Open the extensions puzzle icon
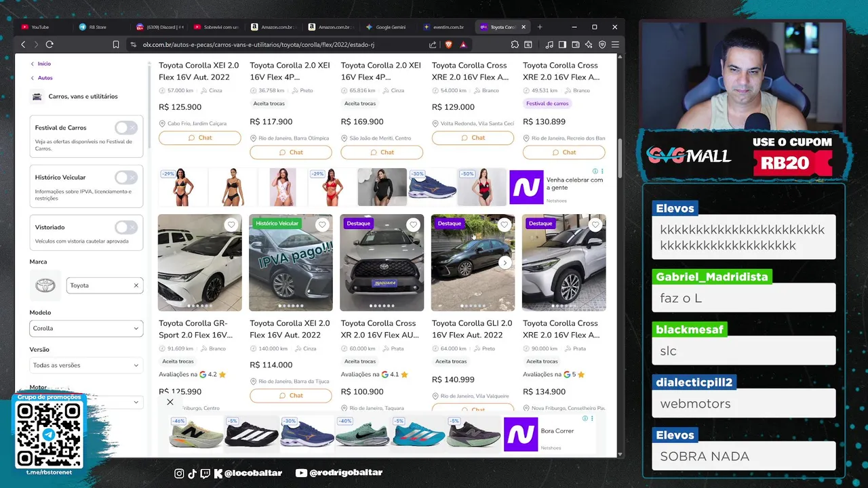 pos(515,45)
